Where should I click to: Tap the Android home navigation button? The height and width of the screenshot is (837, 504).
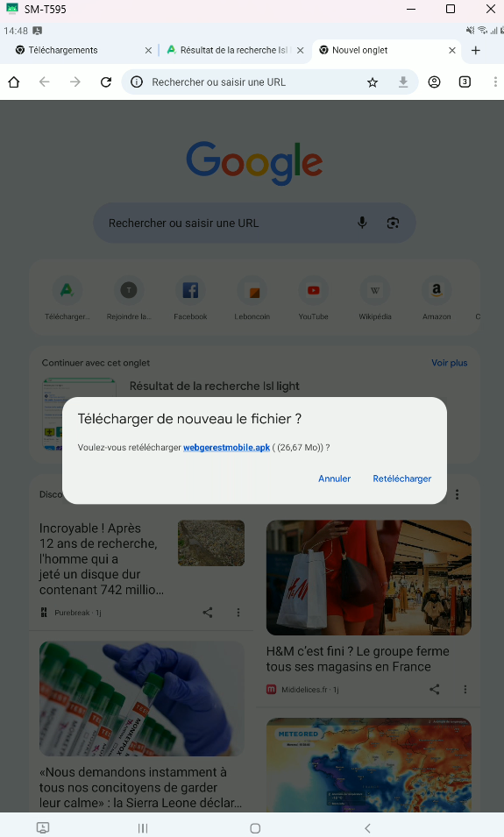click(x=255, y=828)
